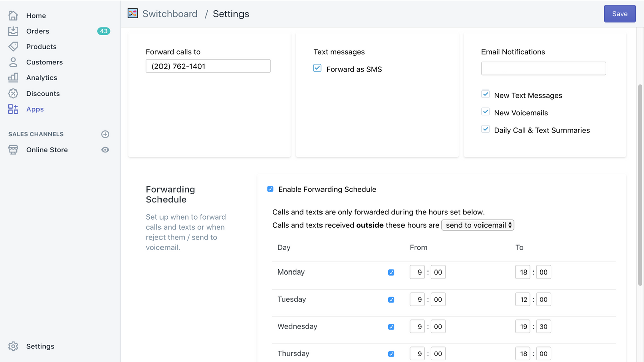This screenshot has height=362, width=644.
Task: Open Customers in the sidebar
Action: tap(44, 62)
